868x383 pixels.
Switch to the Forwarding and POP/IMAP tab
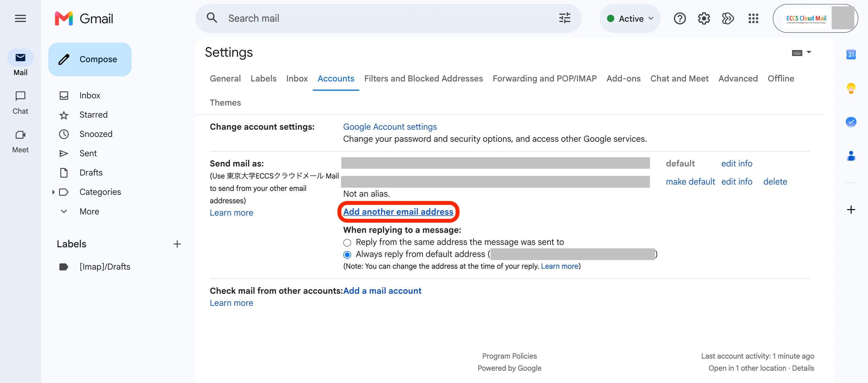[545, 78]
